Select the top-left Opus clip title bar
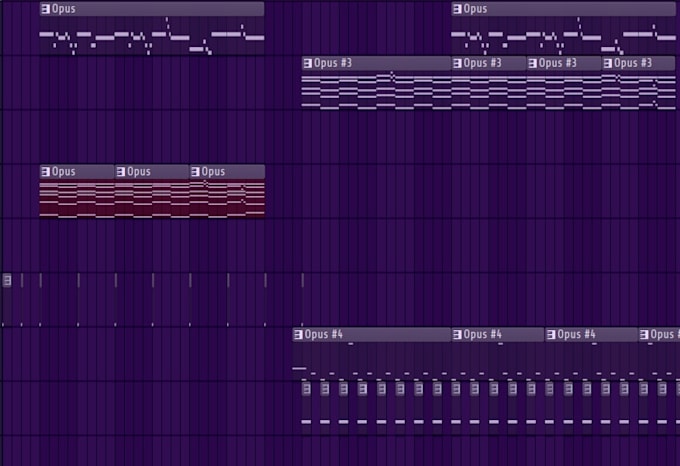Viewport: 680px width, 466px height. (152, 9)
